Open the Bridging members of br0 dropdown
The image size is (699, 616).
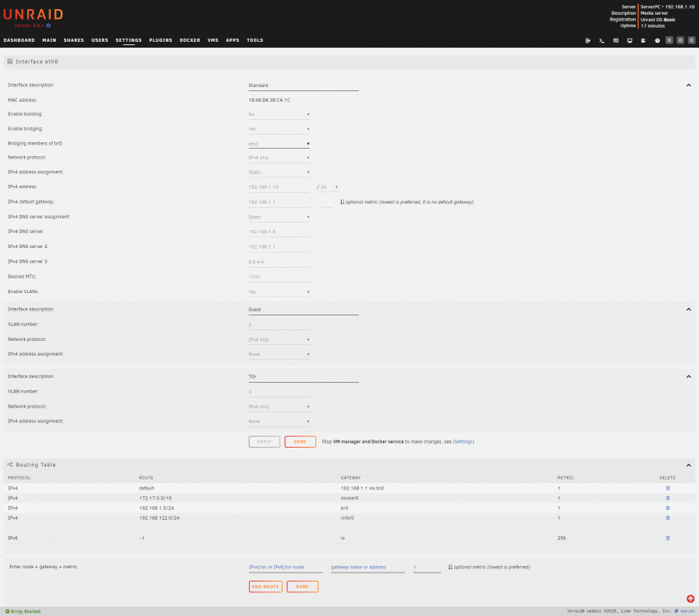(x=278, y=144)
